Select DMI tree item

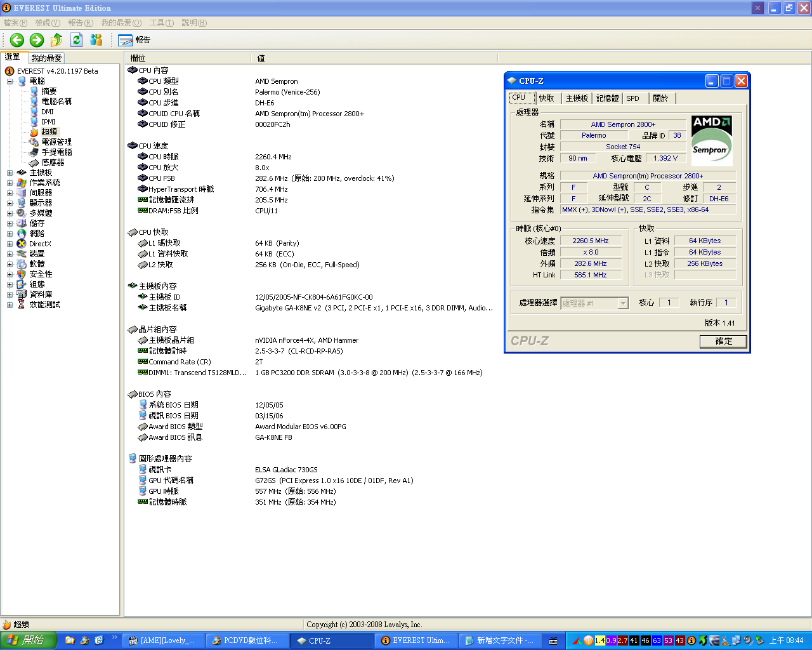pyautogui.click(x=48, y=112)
